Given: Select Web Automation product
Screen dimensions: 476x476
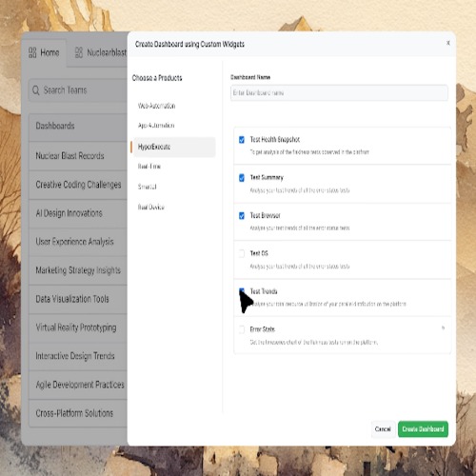Looking at the screenshot, I should click(x=156, y=106).
